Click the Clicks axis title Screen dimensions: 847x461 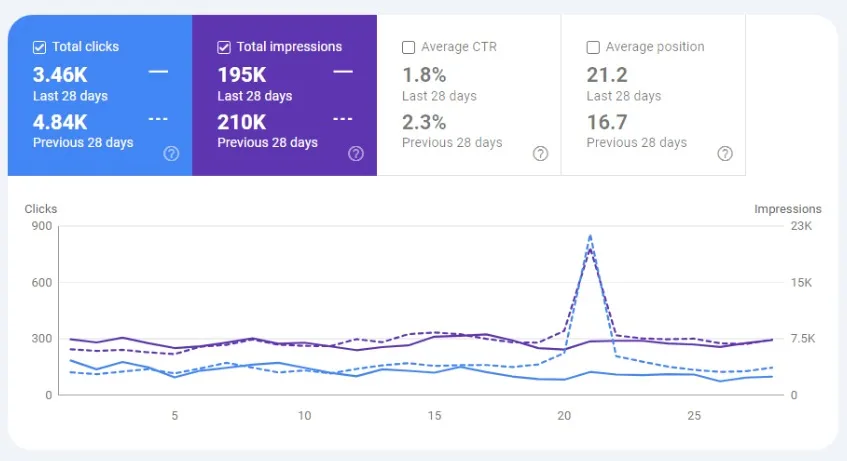[40, 209]
